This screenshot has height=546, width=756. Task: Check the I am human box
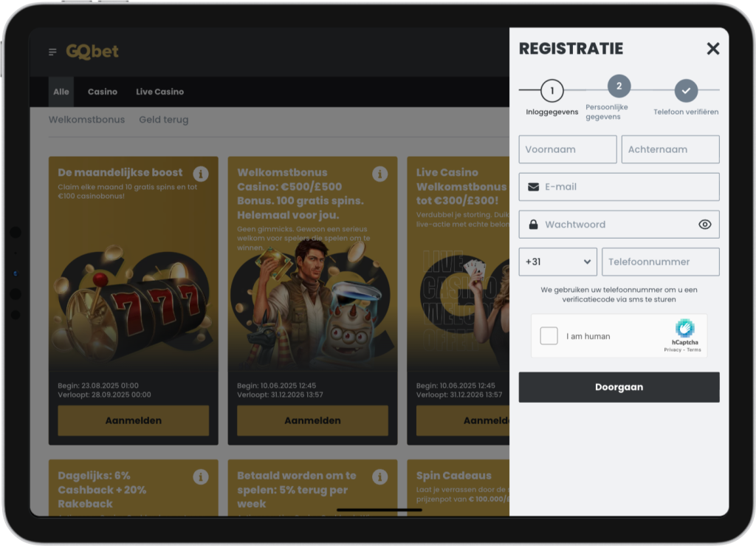tap(549, 336)
